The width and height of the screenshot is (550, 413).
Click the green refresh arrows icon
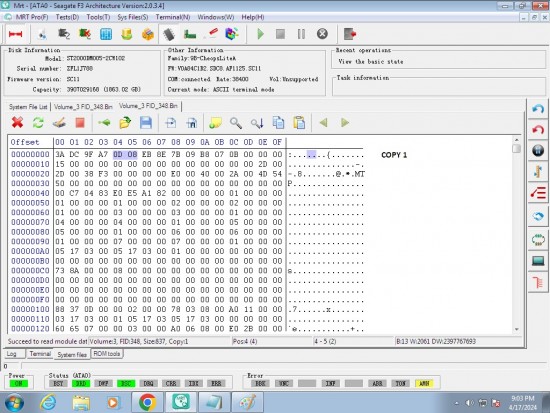[38, 123]
